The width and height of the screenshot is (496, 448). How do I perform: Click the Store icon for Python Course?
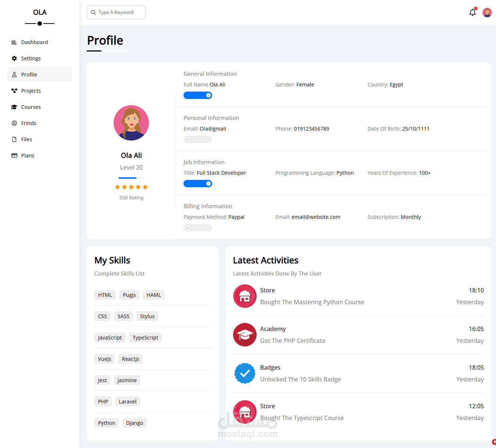coord(245,296)
